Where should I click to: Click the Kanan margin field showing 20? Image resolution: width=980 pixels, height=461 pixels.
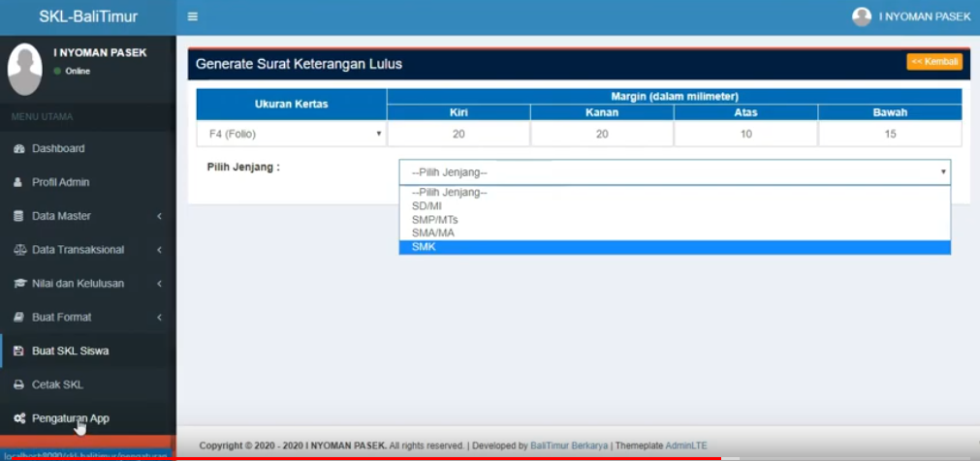coord(602,134)
